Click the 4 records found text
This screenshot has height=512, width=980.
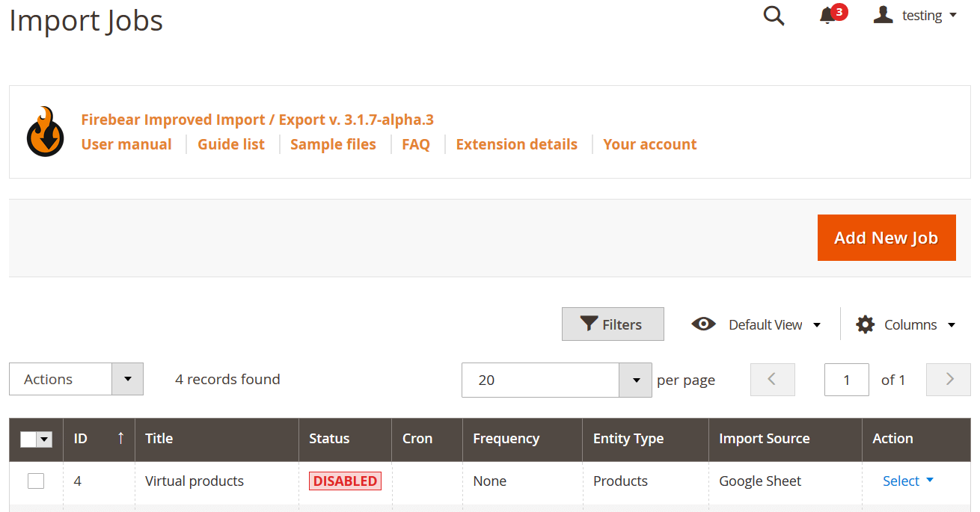click(x=227, y=379)
